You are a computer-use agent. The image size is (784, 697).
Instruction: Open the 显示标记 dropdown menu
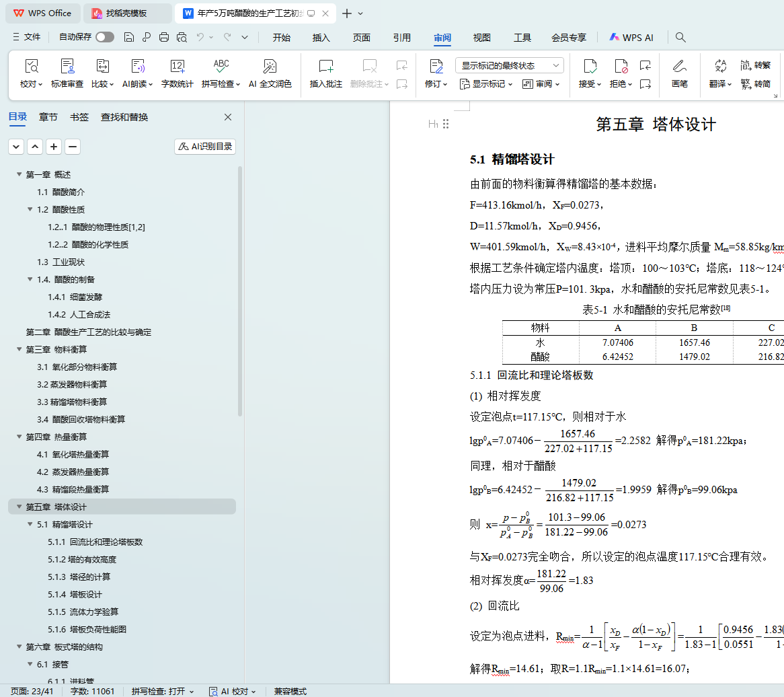(486, 84)
